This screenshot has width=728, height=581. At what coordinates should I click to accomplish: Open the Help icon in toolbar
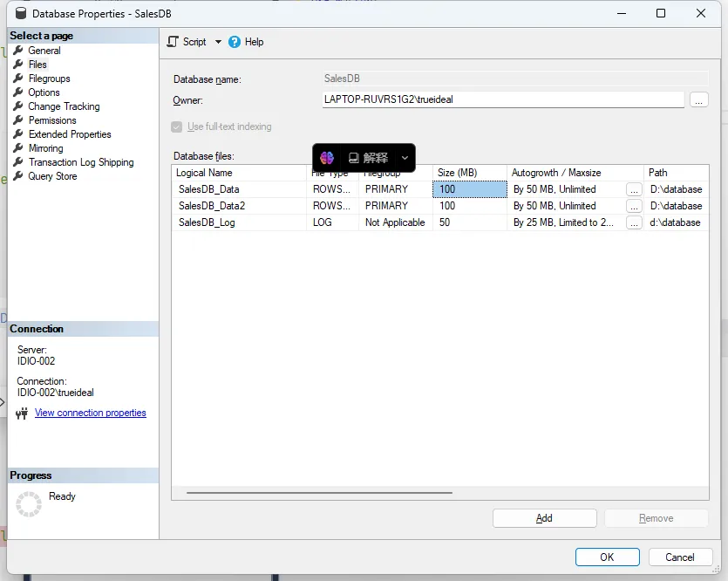(x=235, y=42)
